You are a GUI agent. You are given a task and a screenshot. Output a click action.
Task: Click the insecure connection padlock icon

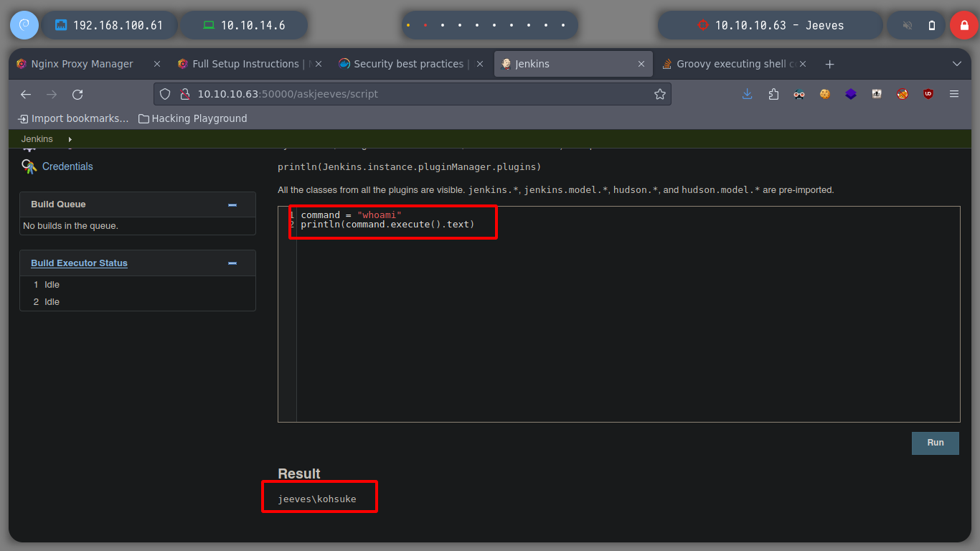point(184,94)
